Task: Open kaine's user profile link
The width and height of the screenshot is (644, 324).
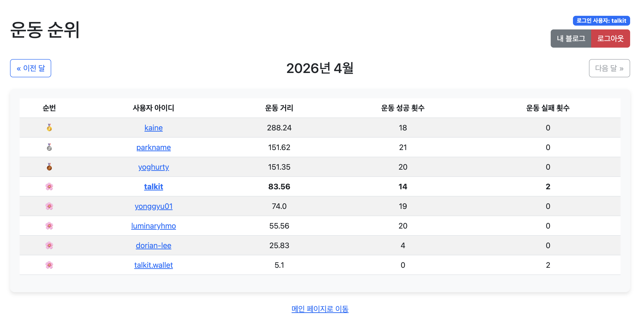Action: [x=154, y=128]
